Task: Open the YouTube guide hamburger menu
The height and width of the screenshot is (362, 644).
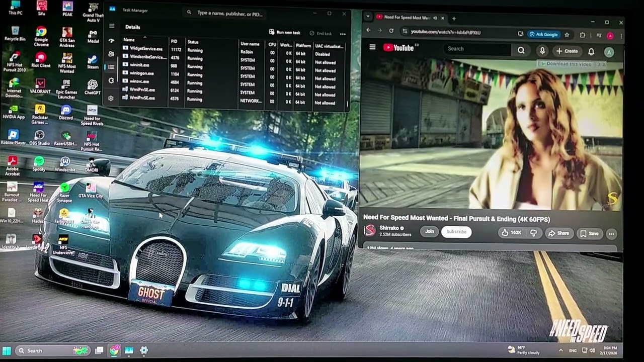Action: pyautogui.click(x=372, y=47)
